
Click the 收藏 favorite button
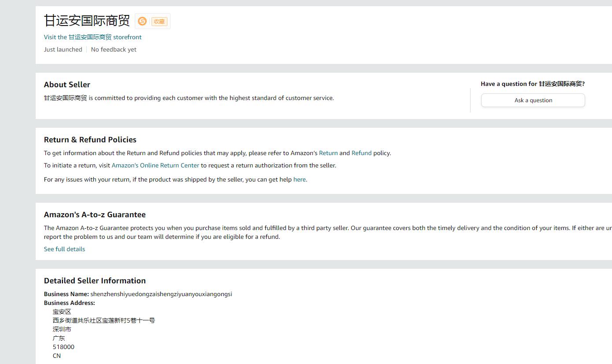[159, 21]
